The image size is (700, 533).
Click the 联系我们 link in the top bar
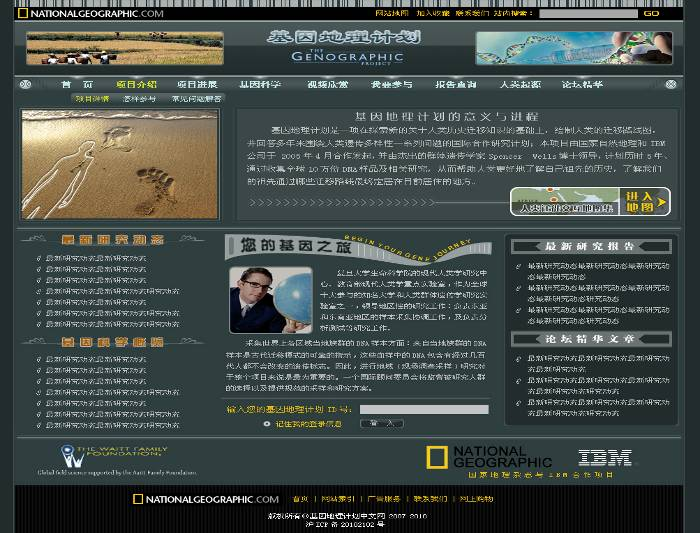tap(472, 13)
